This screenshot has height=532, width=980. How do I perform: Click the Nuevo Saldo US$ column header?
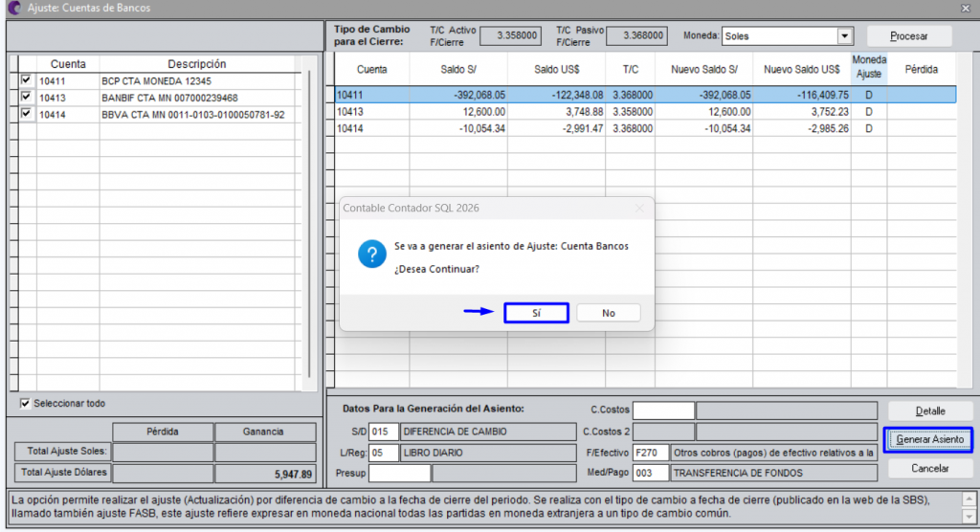coord(802,70)
